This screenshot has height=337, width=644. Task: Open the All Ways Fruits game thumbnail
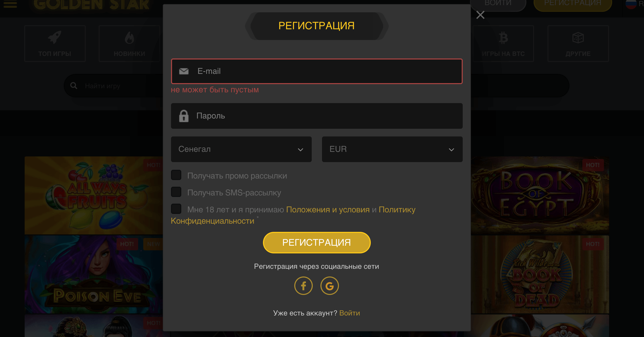(94, 195)
